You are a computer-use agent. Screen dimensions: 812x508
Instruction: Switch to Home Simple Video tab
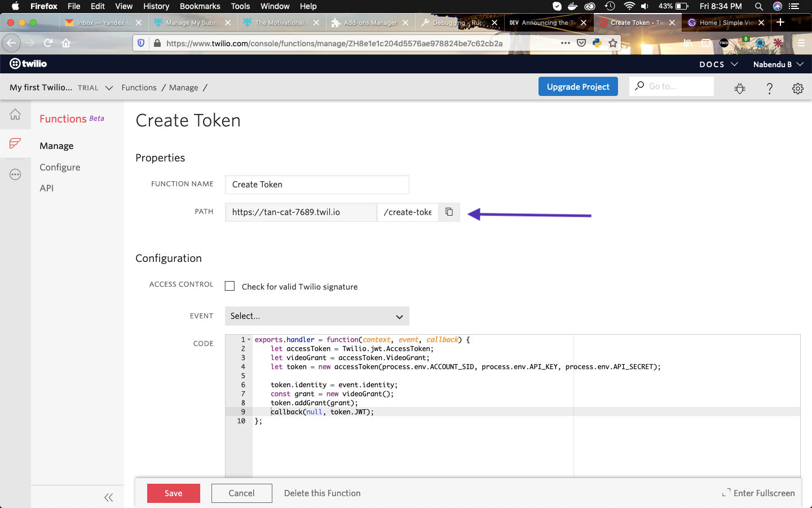pos(726,23)
